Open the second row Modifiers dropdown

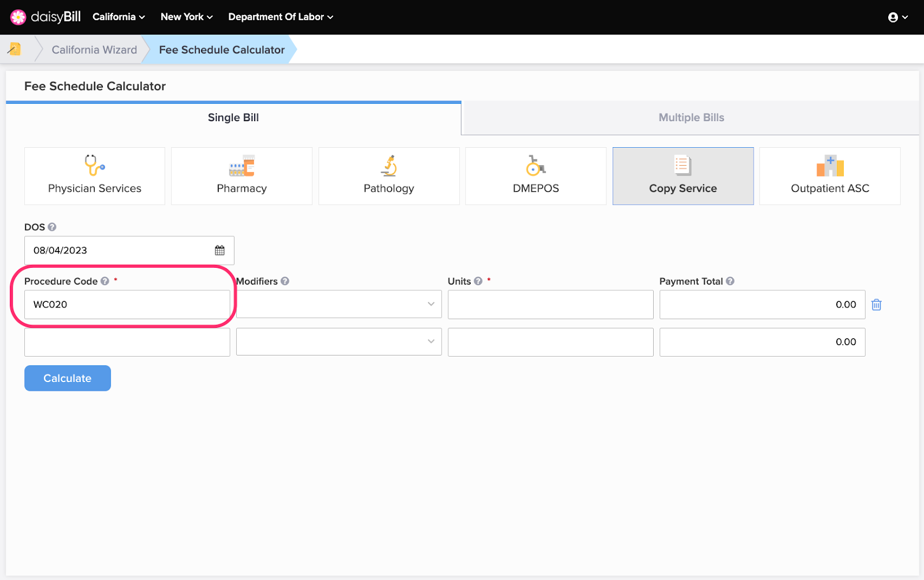(x=339, y=342)
